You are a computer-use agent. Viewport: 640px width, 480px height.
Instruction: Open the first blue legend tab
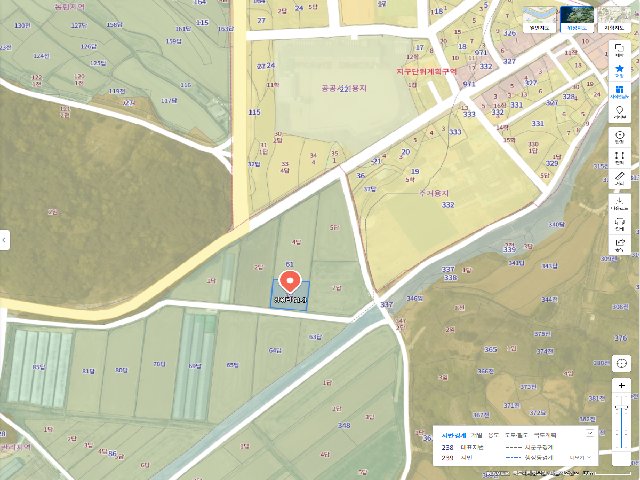point(453,435)
